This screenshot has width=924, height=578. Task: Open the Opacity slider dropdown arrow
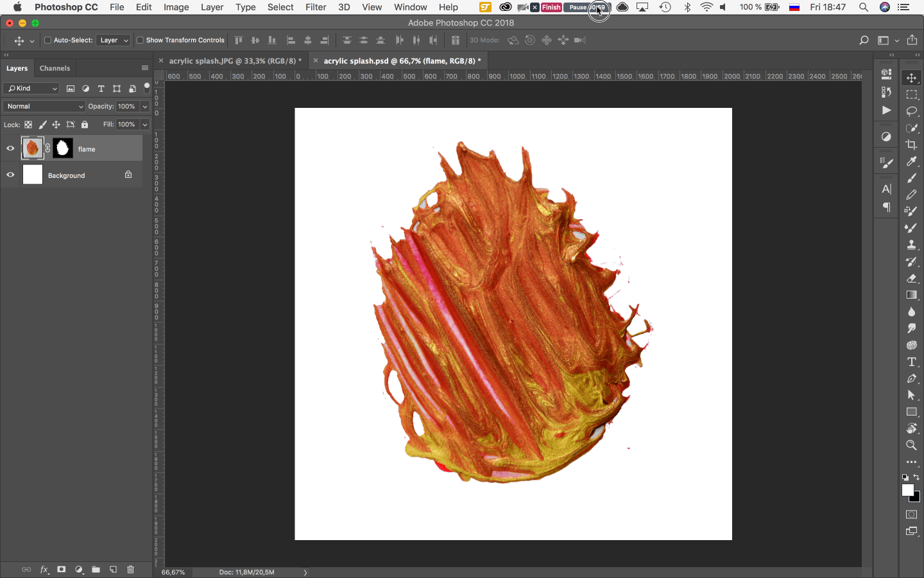pyautogui.click(x=145, y=107)
